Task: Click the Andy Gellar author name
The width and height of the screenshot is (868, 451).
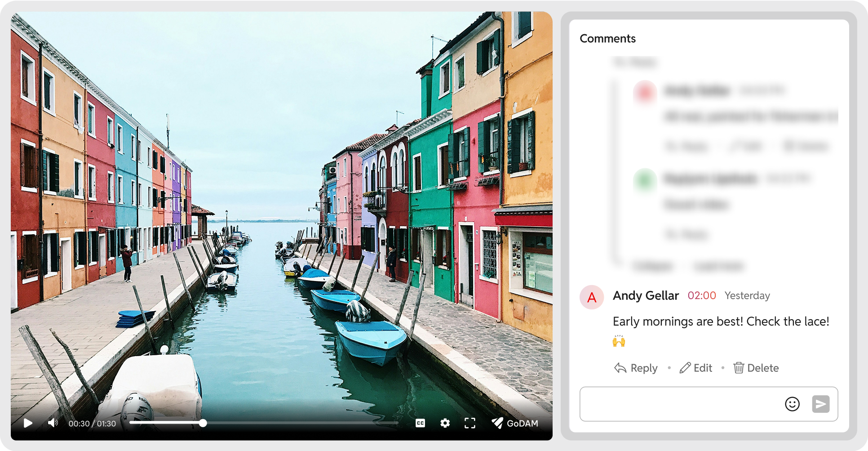Action: pyautogui.click(x=646, y=295)
